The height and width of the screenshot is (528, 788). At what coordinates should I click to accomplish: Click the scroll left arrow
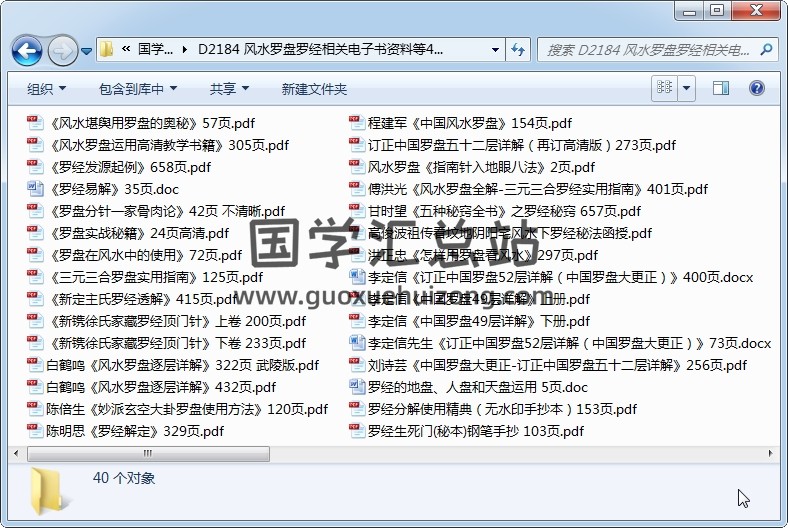(x=16, y=454)
